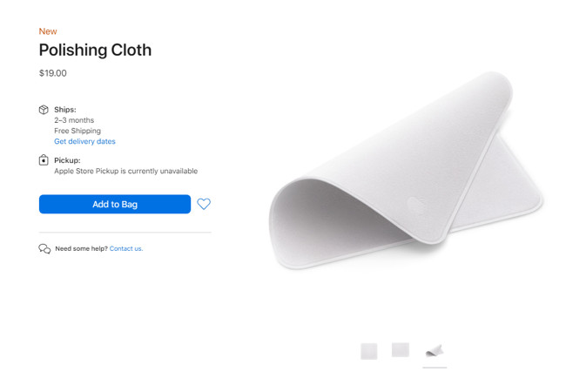
Task: Click the orange New label
Action: 48,31
